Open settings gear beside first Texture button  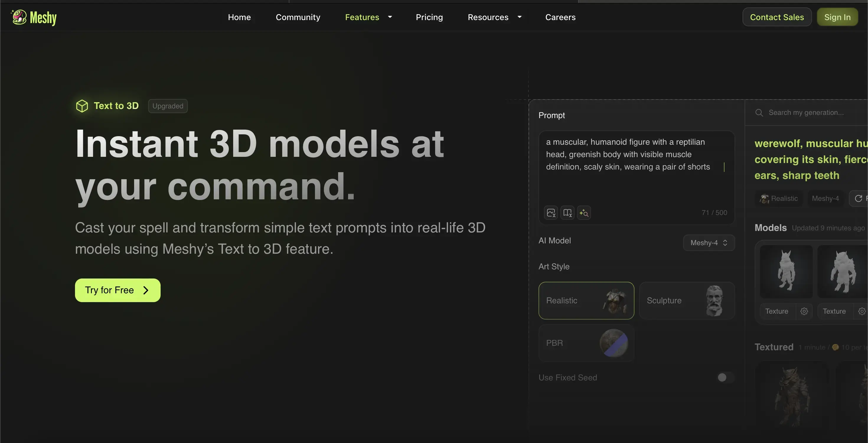[804, 311]
